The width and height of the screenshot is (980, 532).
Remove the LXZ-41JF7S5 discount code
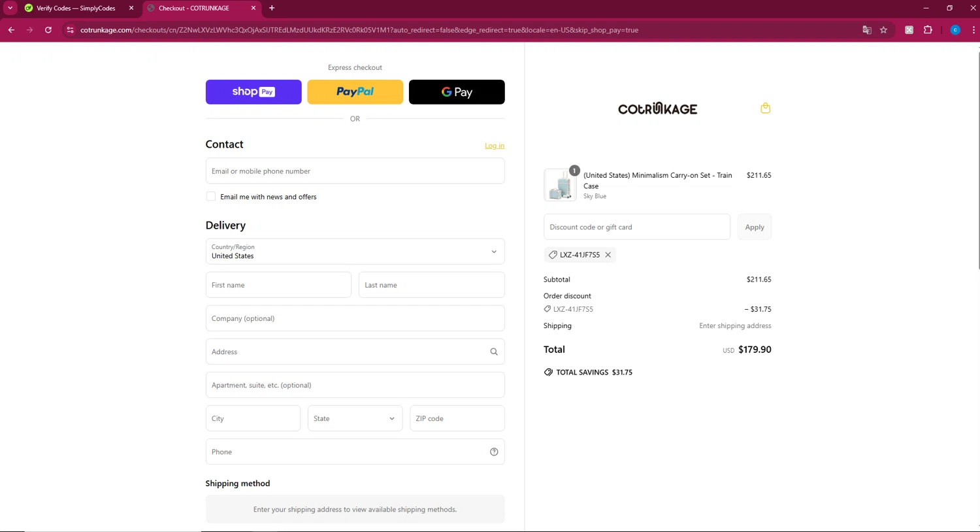pyautogui.click(x=608, y=255)
